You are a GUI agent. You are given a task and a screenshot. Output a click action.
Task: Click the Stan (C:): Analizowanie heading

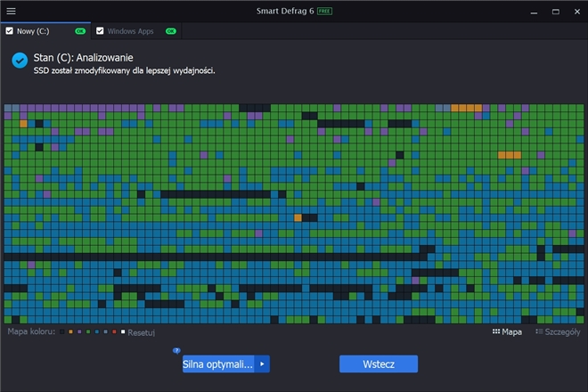coord(83,58)
